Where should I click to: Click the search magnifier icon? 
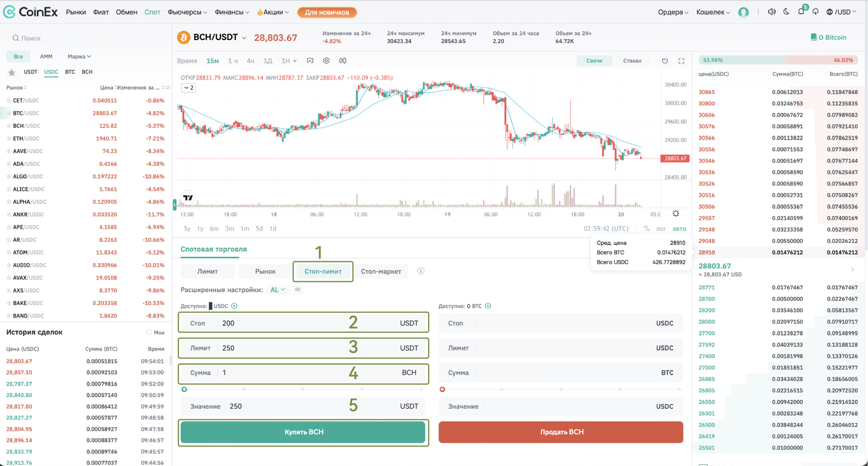[16, 38]
